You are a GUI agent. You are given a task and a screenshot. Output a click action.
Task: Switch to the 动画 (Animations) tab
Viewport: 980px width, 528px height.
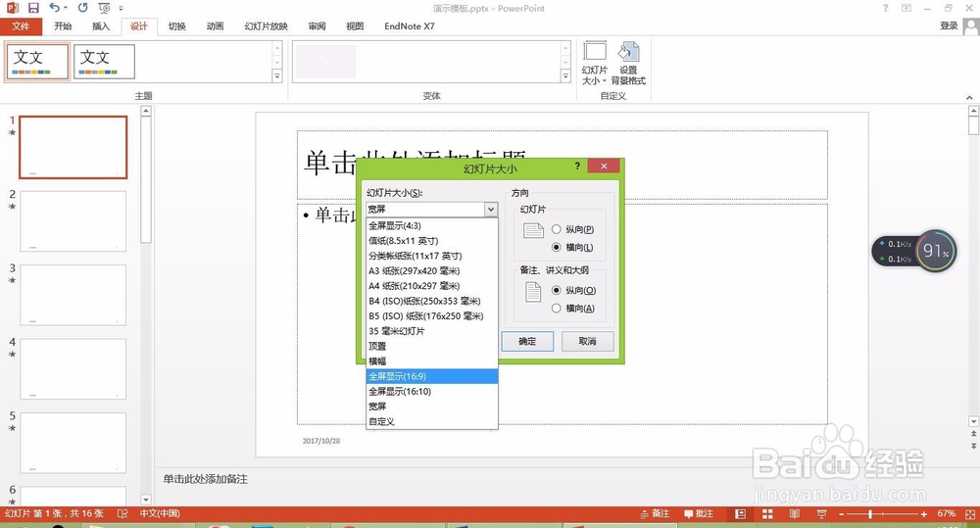click(215, 26)
